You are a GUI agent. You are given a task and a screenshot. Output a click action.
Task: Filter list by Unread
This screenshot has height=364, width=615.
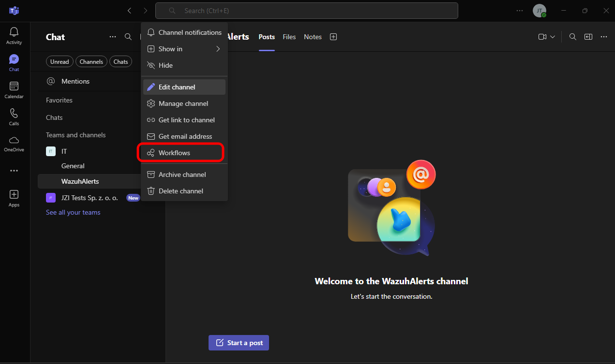coord(60,62)
